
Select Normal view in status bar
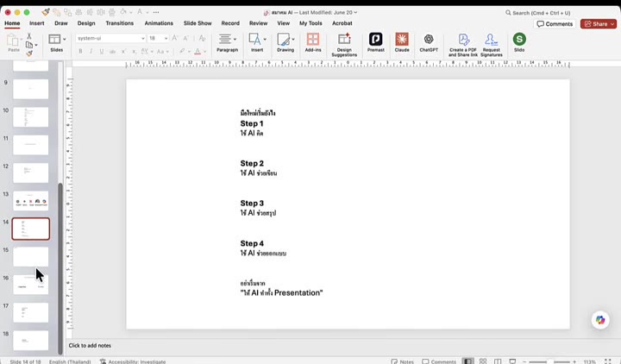(x=467, y=361)
